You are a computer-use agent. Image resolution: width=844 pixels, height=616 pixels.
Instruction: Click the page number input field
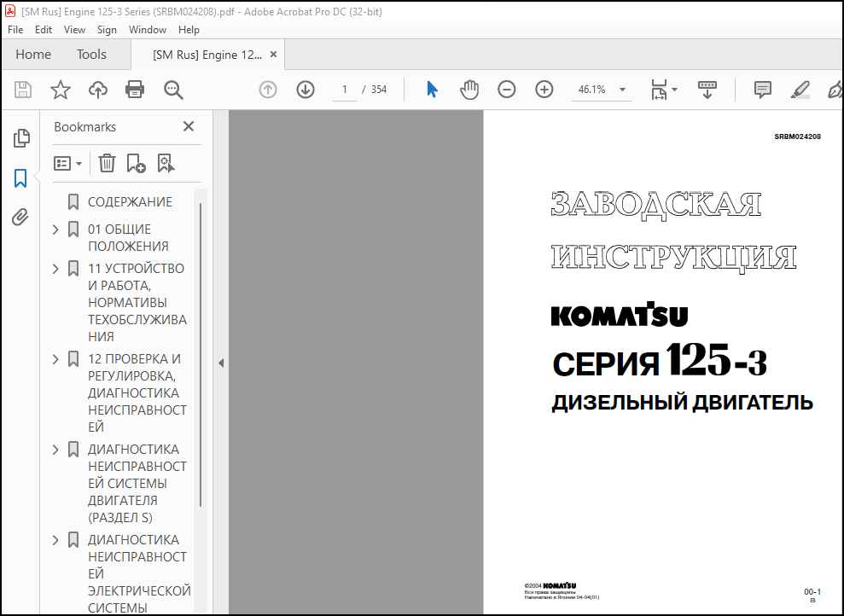[x=345, y=90]
